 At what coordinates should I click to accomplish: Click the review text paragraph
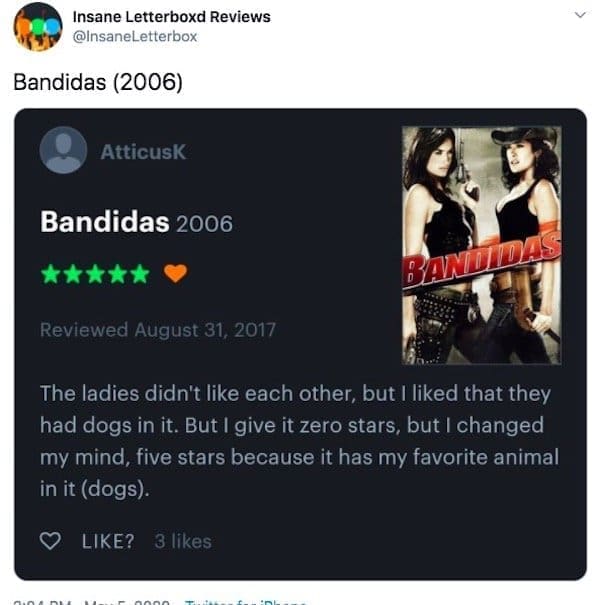(x=299, y=441)
